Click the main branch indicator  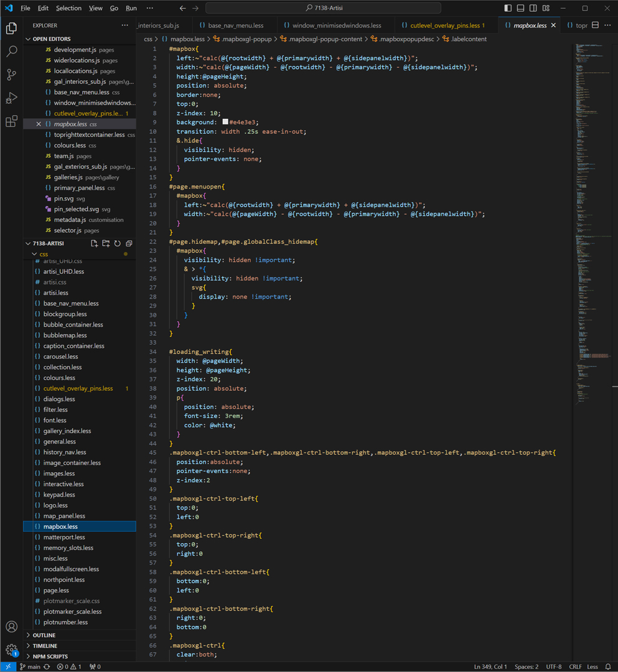(30, 667)
